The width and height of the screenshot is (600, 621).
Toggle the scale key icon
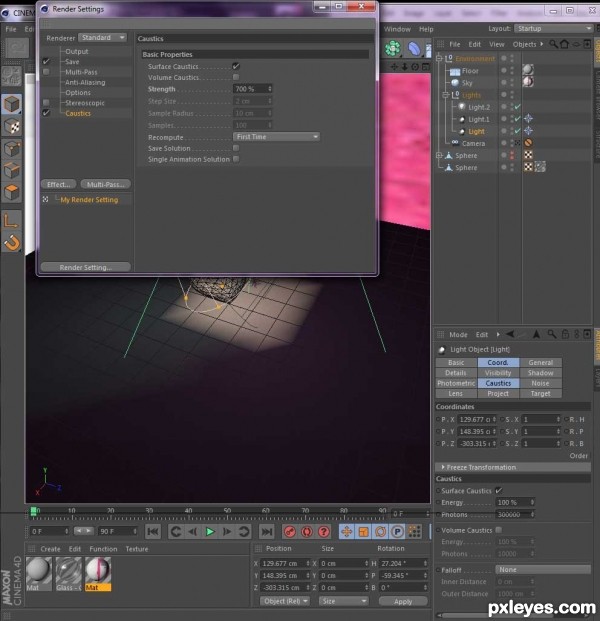364,531
